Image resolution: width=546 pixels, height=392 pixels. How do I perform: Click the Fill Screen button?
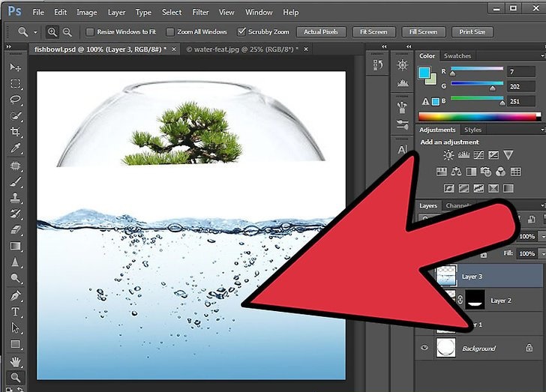pos(423,32)
